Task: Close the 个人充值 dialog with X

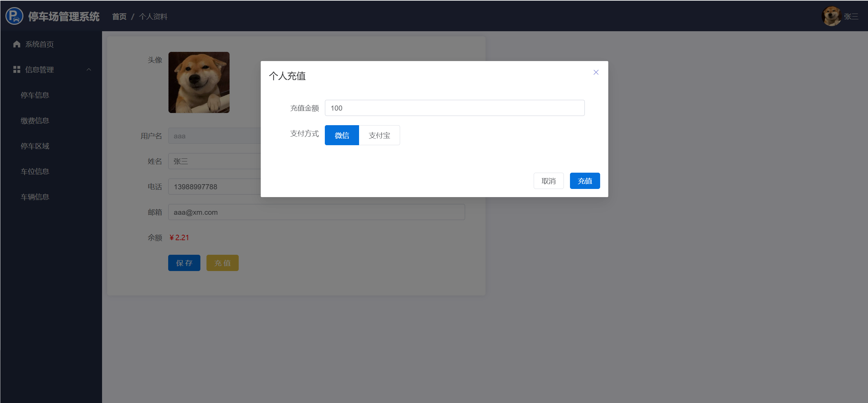Action: (596, 72)
